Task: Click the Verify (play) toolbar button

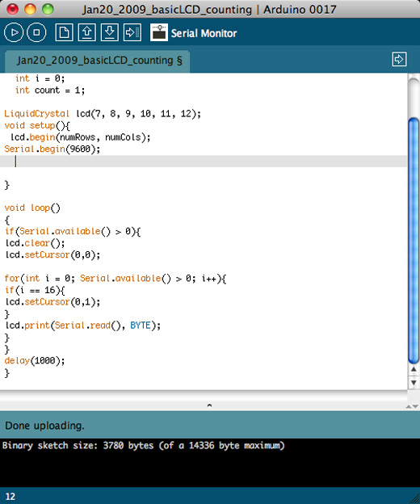Action: [14, 32]
